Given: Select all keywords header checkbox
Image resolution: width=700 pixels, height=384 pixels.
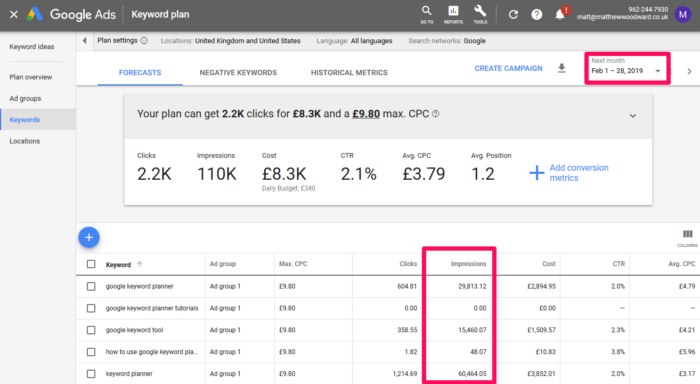Looking at the screenshot, I should (91, 264).
